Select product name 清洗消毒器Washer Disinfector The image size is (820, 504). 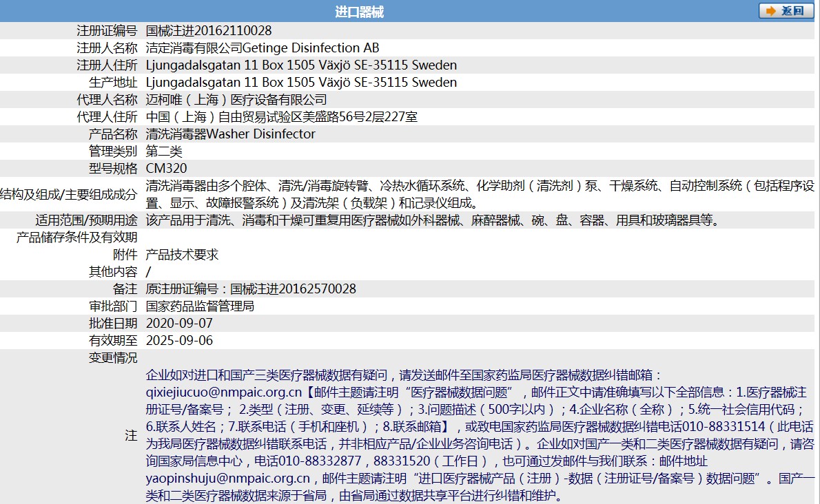coord(231,134)
